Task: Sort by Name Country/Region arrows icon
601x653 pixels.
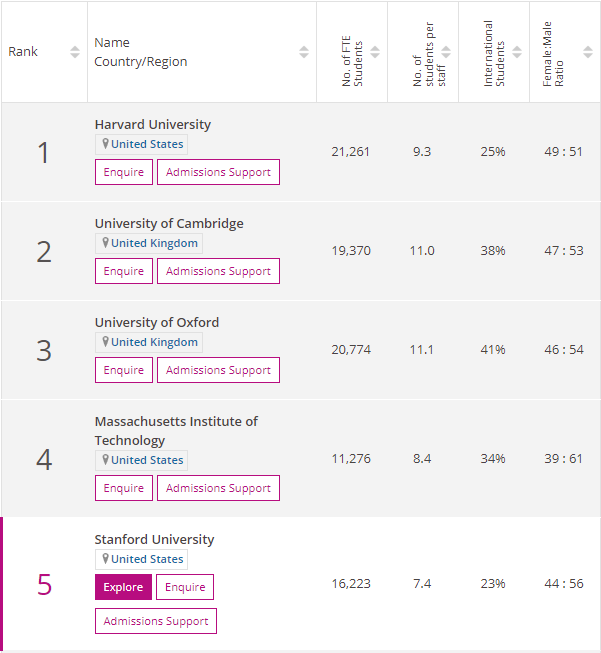Action: (x=304, y=52)
